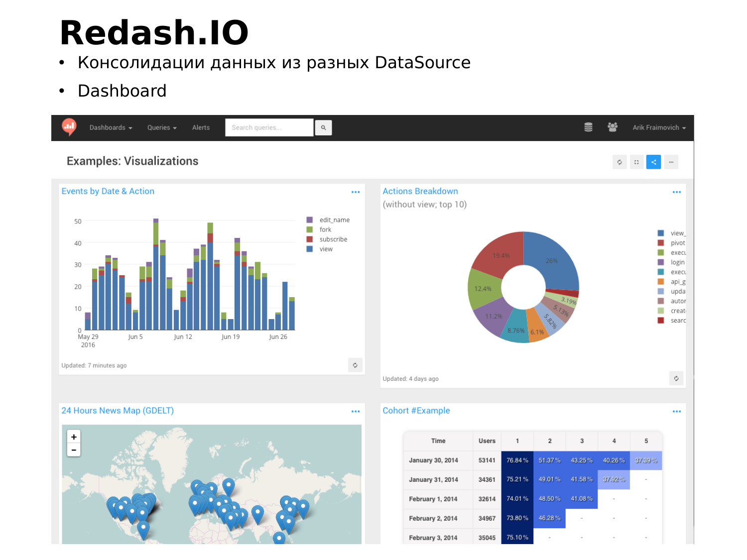Toggle subscribe series in chart legend
The width and height of the screenshot is (747, 560).
pyautogui.click(x=327, y=239)
